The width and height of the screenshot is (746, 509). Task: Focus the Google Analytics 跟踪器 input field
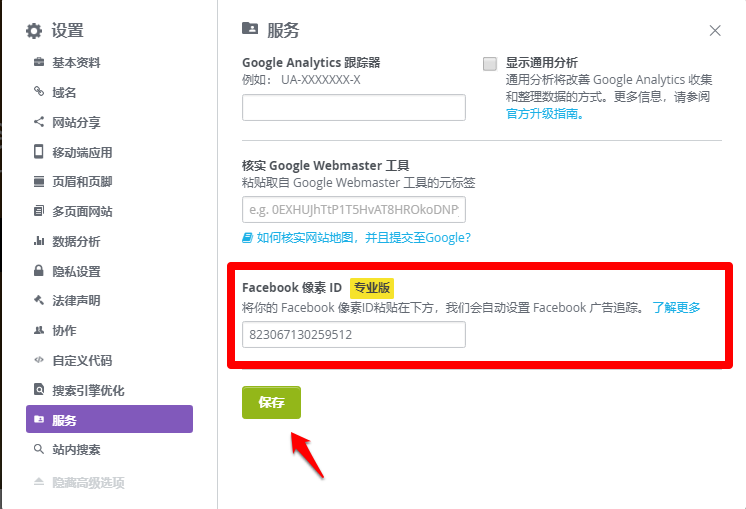click(353, 108)
